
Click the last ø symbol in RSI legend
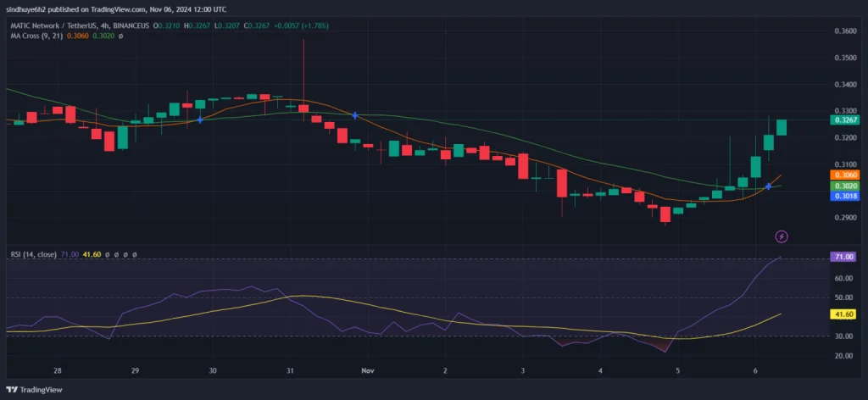pos(135,254)
